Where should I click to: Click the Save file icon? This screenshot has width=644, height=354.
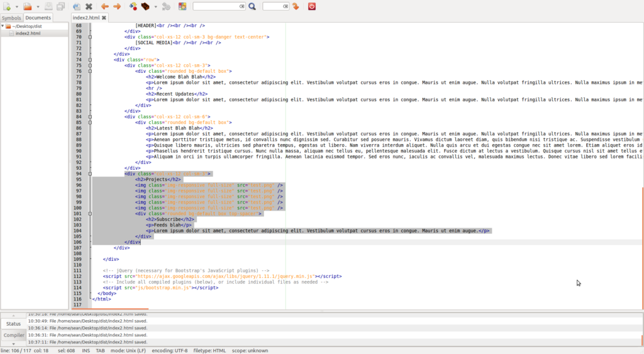[x=48, y=6]
